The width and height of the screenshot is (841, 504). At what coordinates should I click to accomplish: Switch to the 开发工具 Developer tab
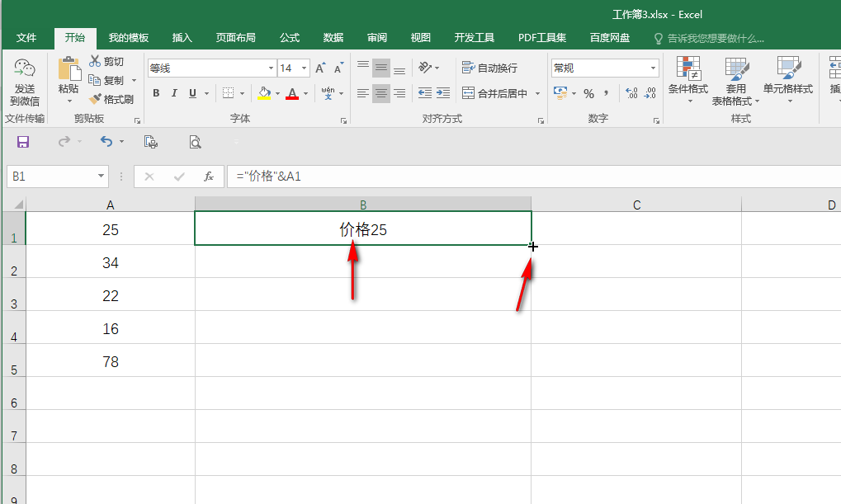(474, 38)
